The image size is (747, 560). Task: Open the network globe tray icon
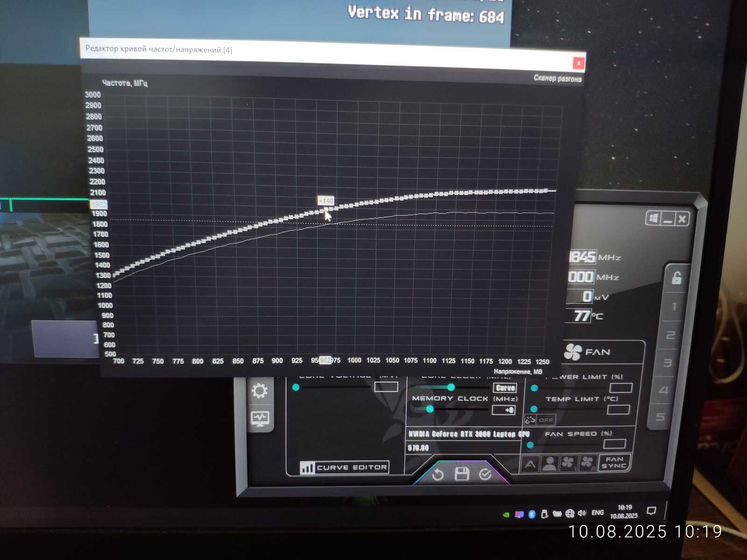pyautogui.click(x=570, y=513)
